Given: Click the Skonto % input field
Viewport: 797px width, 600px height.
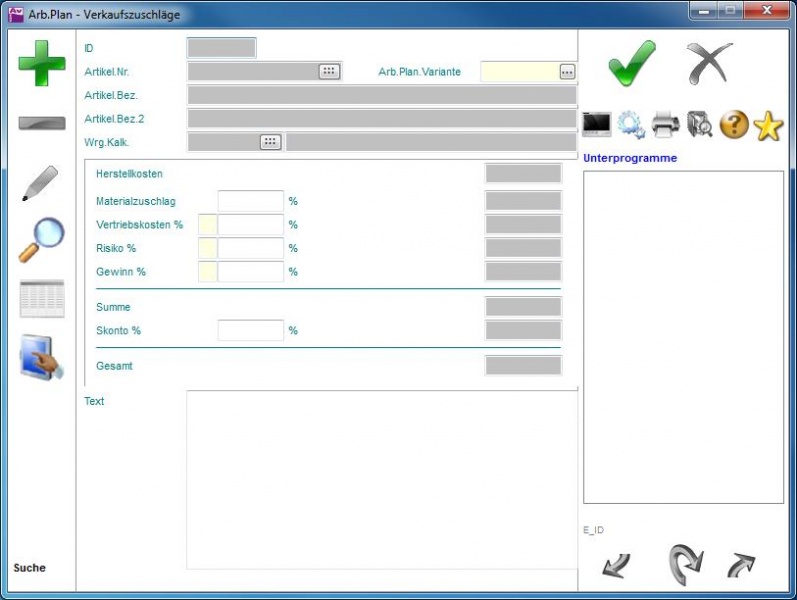Looking at the screenshot, I should pyautogui.click(x=251, y=330).
